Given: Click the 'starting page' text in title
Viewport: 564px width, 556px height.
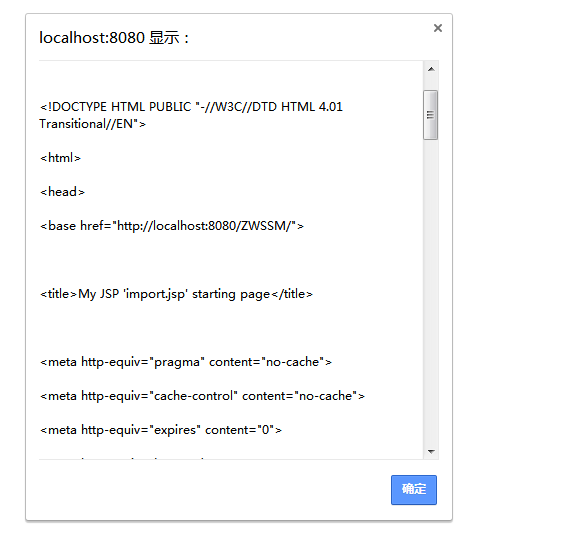Looking at the screenshot, I should click(x=231, y=294).
